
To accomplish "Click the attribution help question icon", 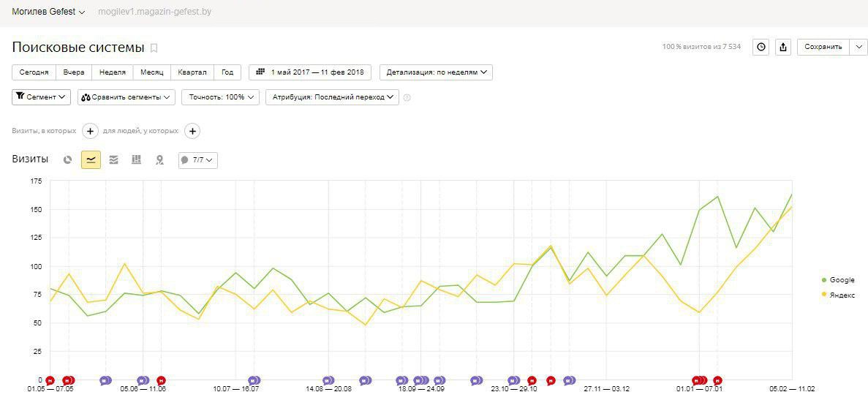I will click(x=407, y=97).
